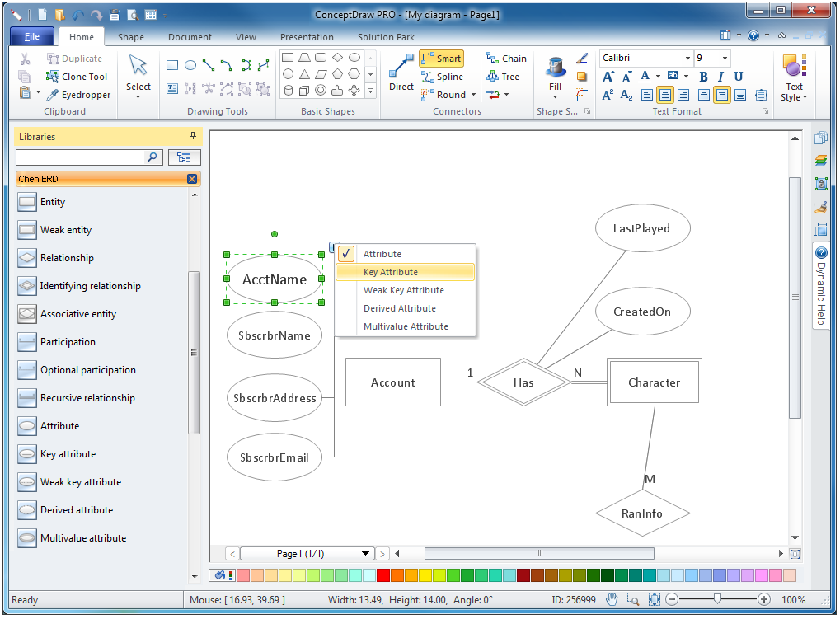Pick the ellipse drawing tool

click(190, 65)
